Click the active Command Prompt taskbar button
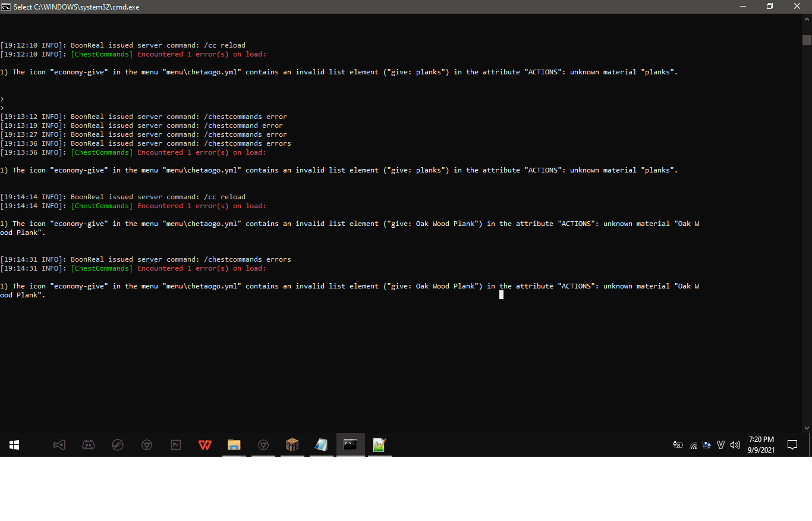Screen dimensions: 812x521 point(350,445)
